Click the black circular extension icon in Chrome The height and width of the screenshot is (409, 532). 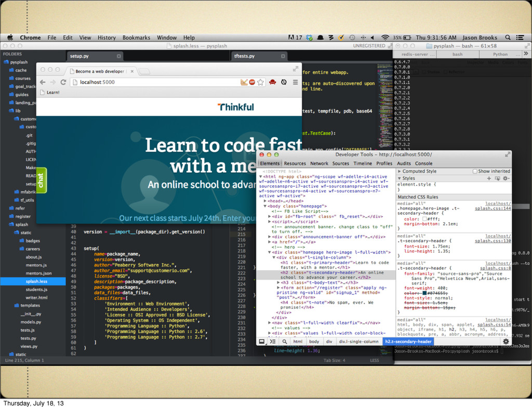tap(284, 82)
